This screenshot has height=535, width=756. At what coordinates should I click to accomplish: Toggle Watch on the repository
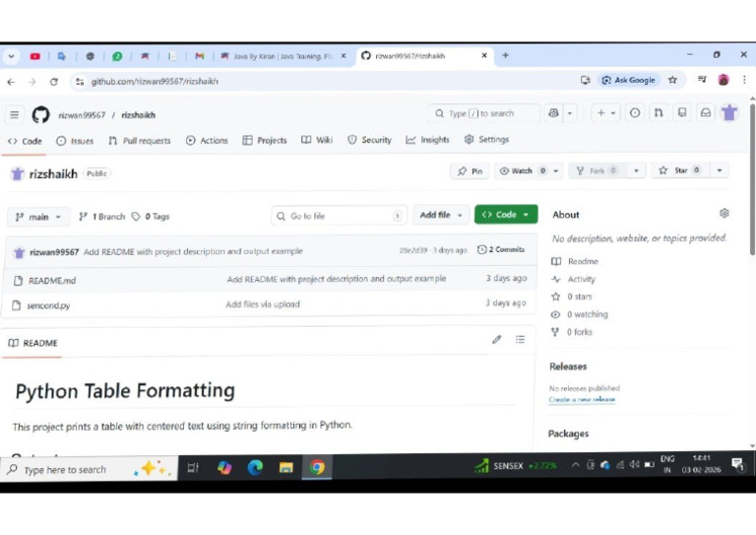(522, 170)
